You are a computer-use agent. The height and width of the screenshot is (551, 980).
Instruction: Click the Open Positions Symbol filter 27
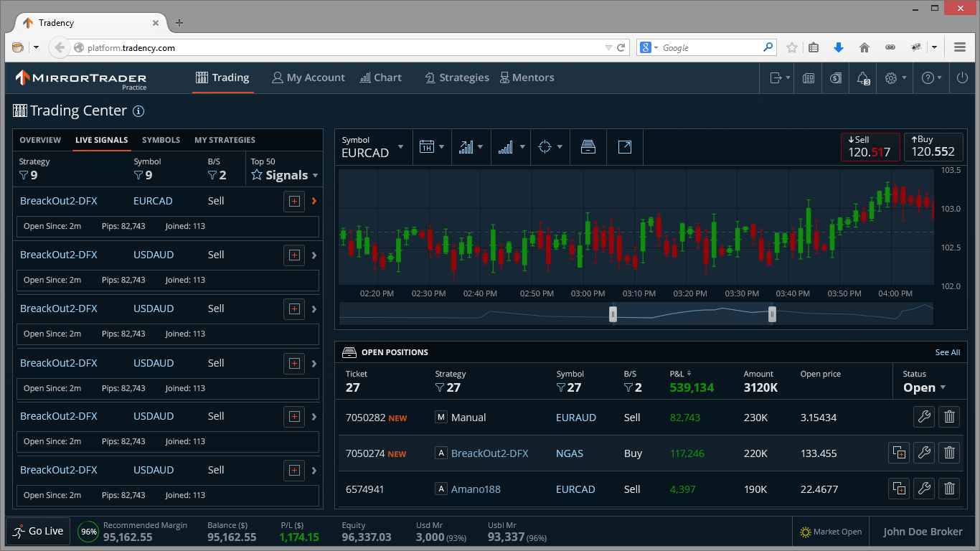(x=569, y=387)
